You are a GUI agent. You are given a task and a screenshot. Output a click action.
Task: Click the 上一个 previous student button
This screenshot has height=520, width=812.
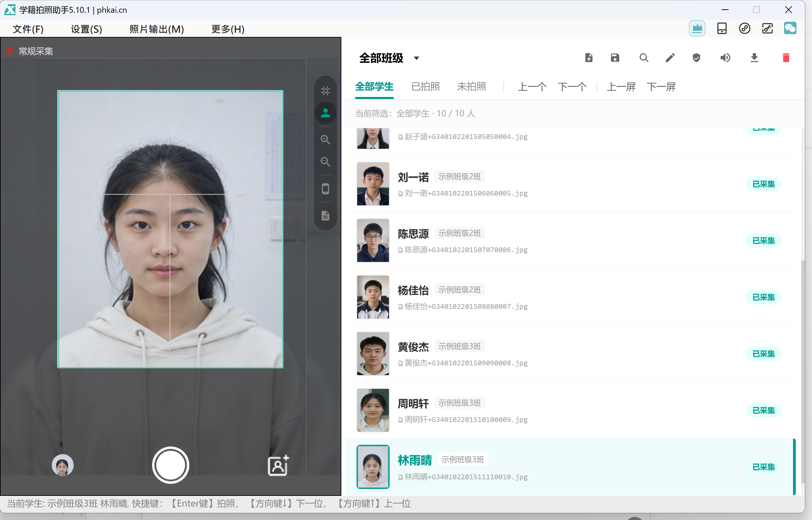tap(532, 87)
